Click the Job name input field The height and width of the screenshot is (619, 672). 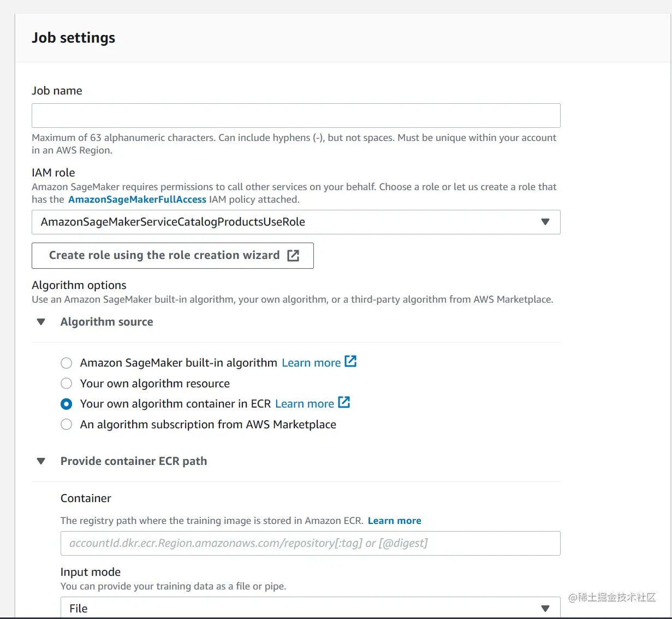[295, 116]
